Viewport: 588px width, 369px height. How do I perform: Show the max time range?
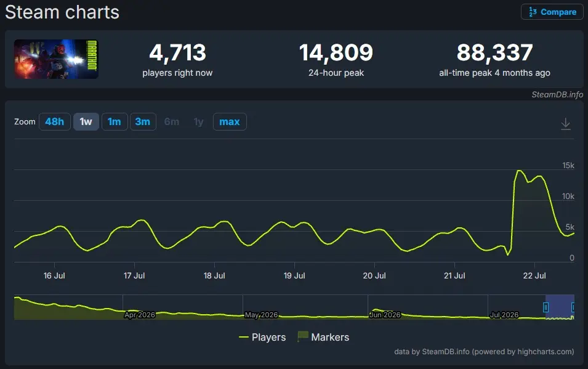(230, 121)
